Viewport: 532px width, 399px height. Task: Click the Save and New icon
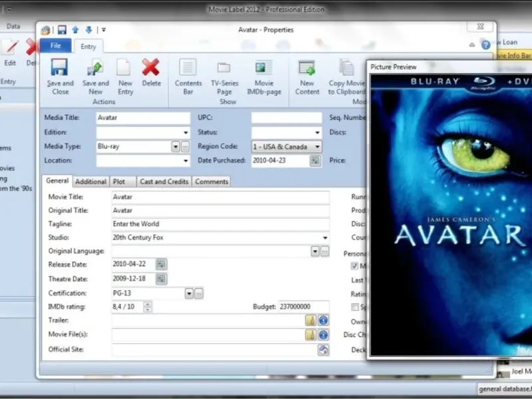click(x=95, y=68)
